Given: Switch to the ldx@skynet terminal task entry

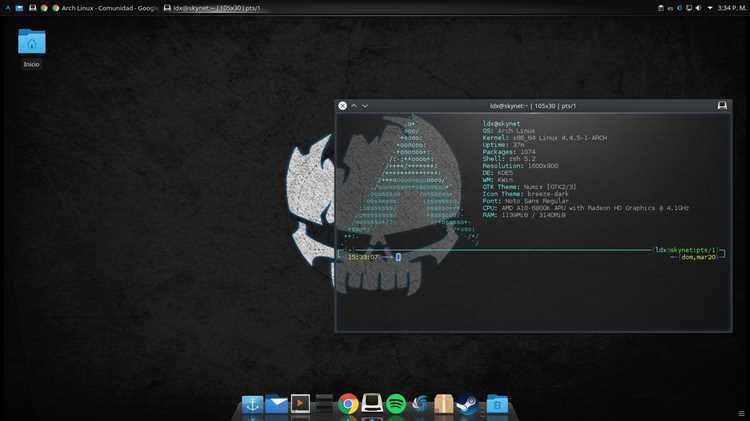Looking at the screenshot, I should click(x=212, y=8).
